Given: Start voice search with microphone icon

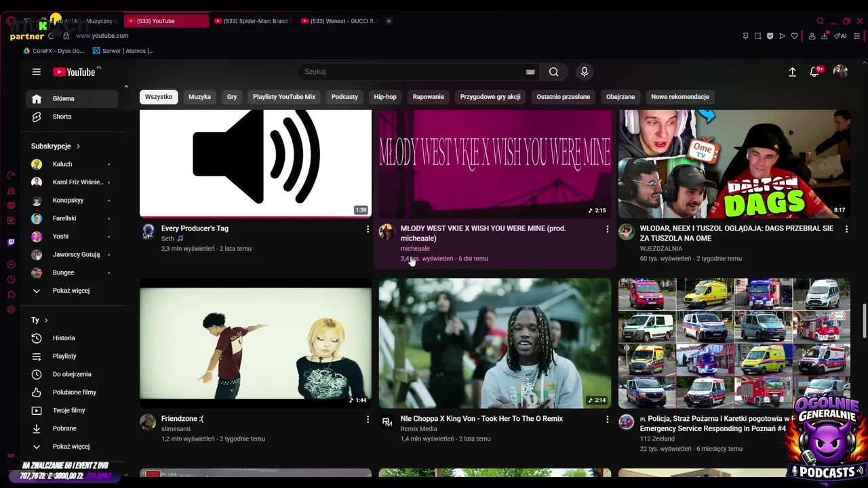Looking at the screenshot, I should (585, 72).
